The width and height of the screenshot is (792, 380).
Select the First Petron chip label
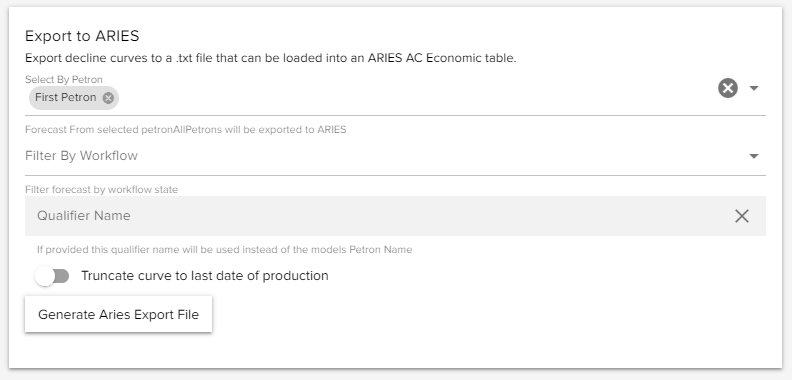(66, 98)
